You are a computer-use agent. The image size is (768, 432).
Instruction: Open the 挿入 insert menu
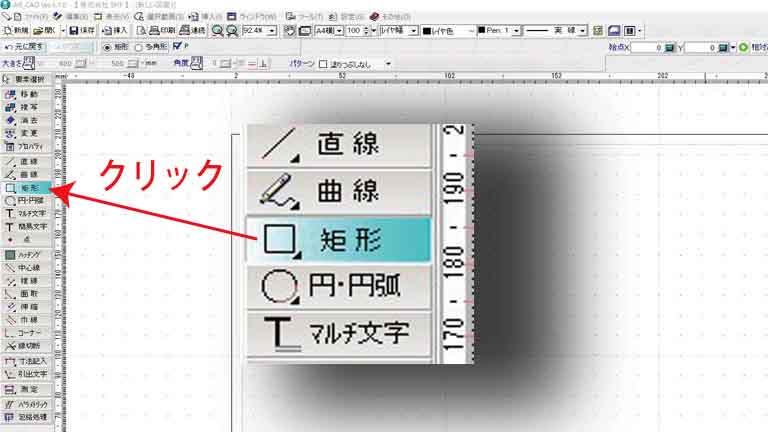click(206, 17)
